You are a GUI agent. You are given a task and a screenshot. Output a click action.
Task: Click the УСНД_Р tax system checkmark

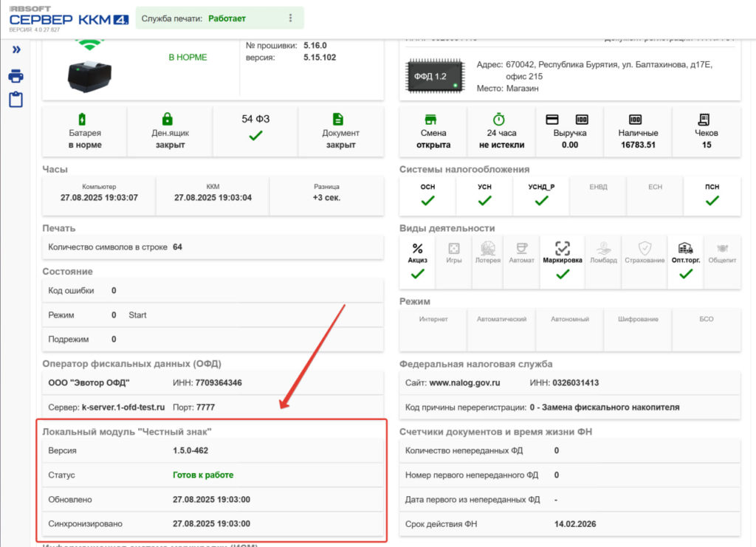click(541, 201)
